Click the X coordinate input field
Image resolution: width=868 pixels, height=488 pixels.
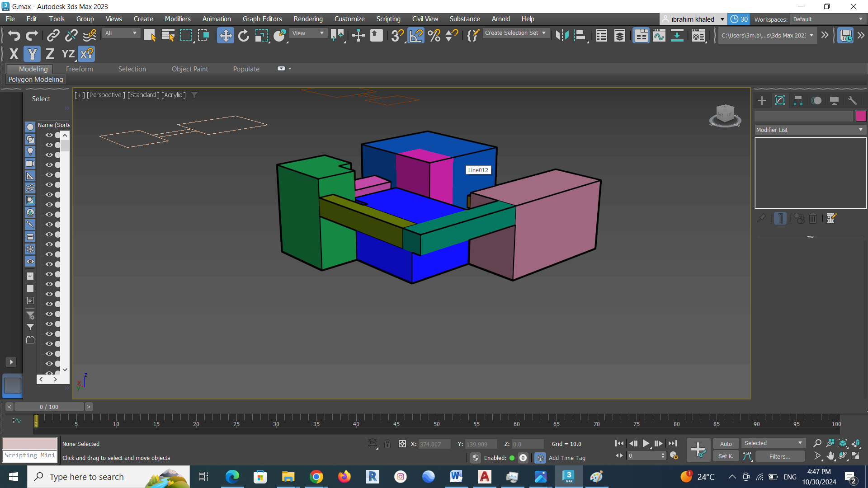coord(434,444)
